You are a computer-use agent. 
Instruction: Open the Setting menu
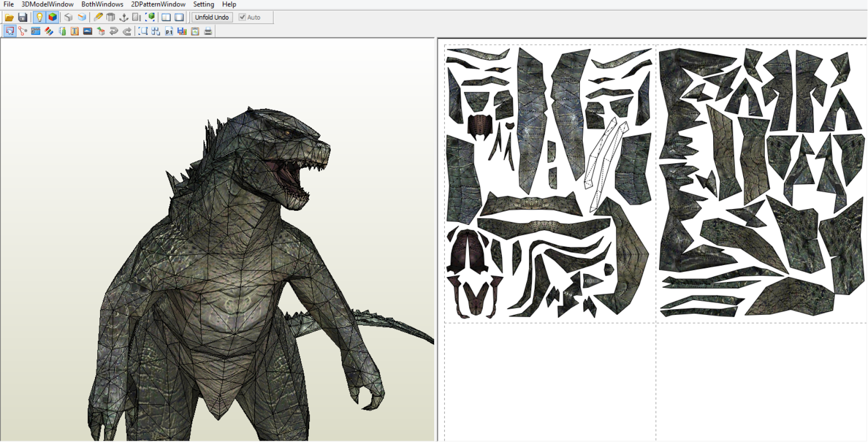click(x=204, y=4)
